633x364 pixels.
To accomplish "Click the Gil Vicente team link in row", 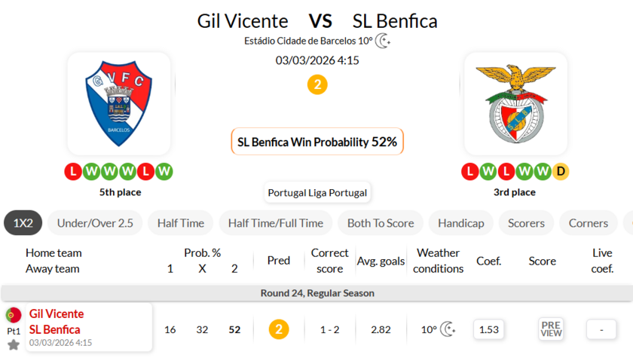I will tap(57, 314).
